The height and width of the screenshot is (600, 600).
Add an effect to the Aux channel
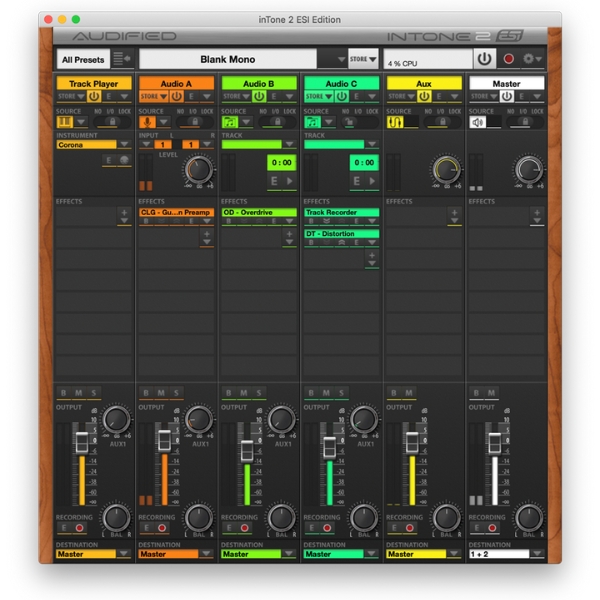(x=455, y=215)
